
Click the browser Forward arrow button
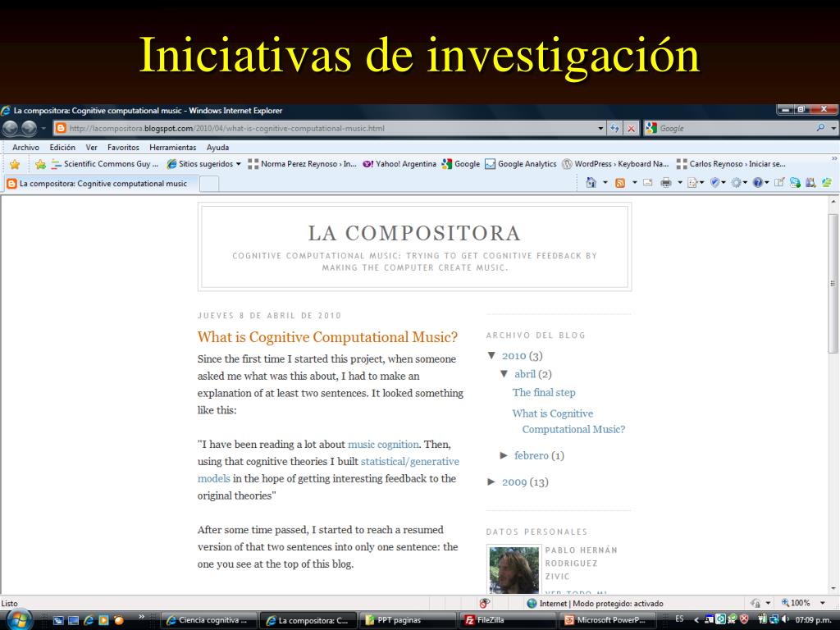click(x=29, y=129)
